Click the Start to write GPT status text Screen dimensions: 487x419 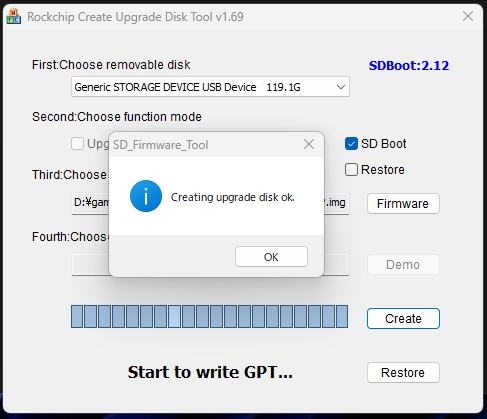210,372
